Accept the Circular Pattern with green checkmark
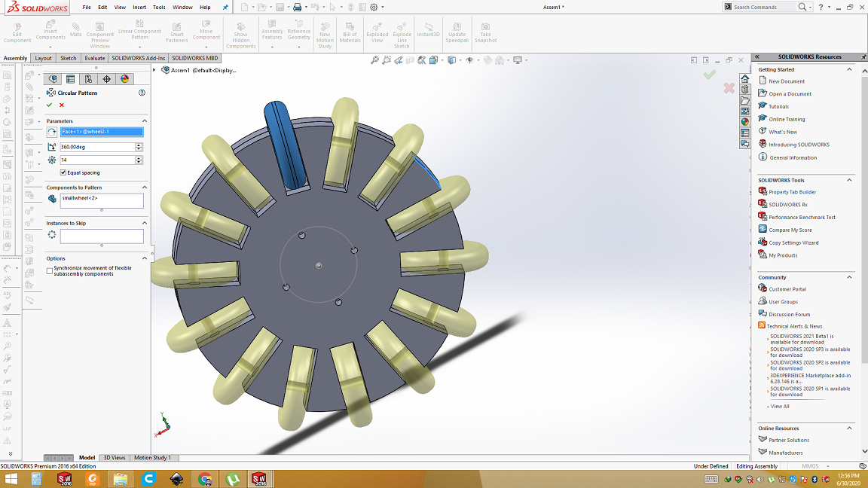The image size is (868, 488). tap(49, 105)
